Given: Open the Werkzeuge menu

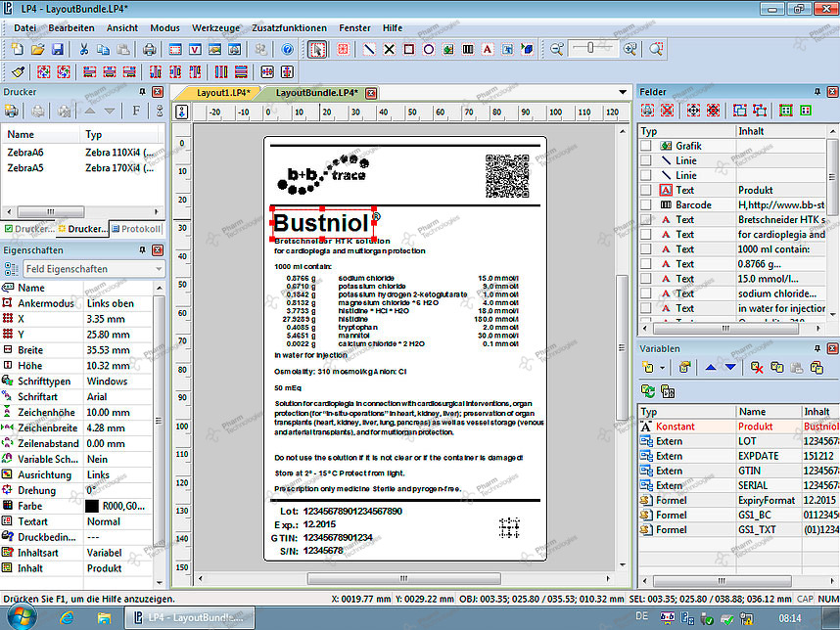Looking at the screenshot, I should pyautogui.click(x=216, y=27).
